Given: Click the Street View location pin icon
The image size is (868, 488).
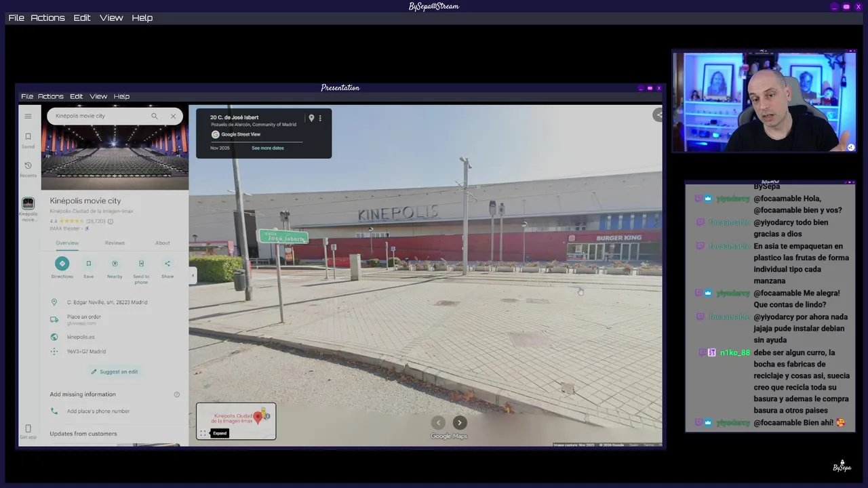Looking at the screenshot, I should pyautogui.click(x=311, y=118).
